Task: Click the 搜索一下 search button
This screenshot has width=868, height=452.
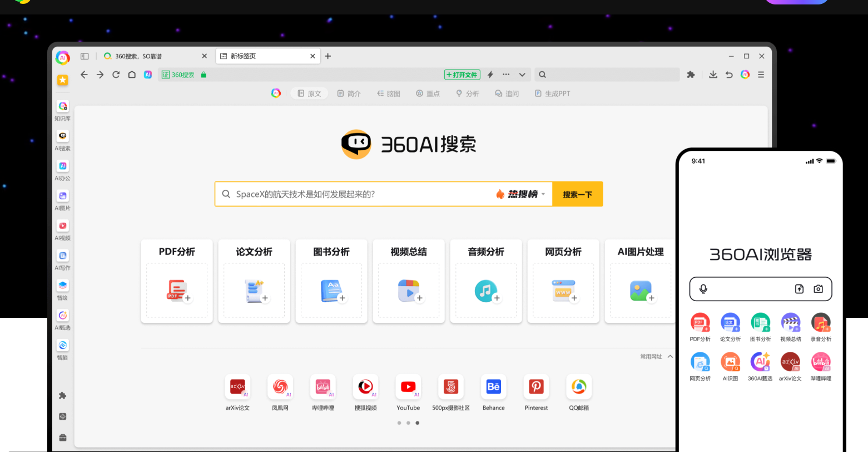Action: (577, 194)
